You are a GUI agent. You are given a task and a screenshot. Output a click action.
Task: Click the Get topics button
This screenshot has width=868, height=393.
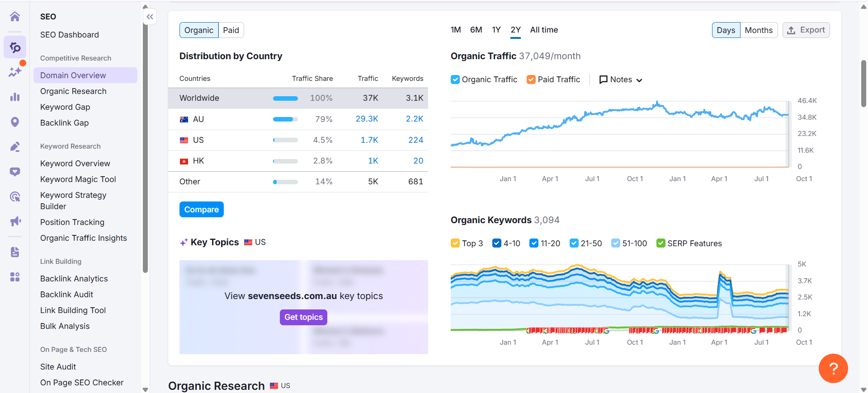[x=303, y=317]
